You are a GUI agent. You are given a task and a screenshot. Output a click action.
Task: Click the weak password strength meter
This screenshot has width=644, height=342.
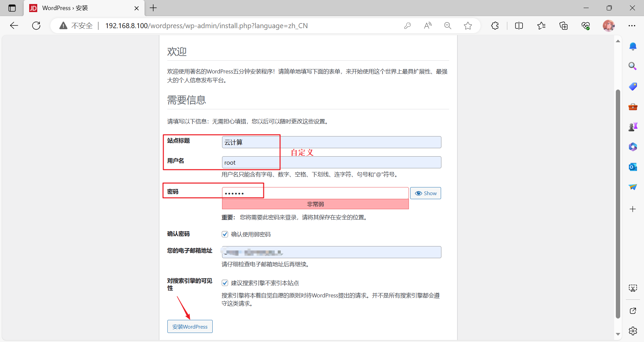315,204
